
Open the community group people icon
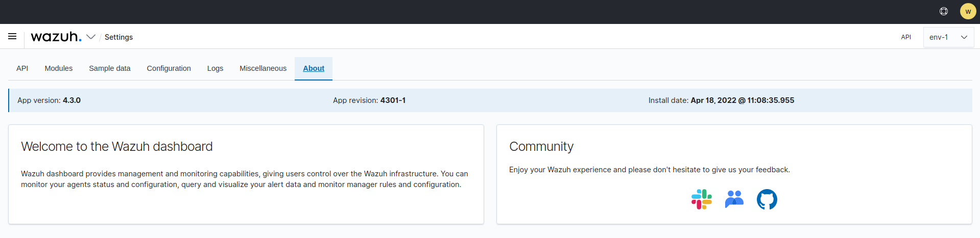[x=734, y=199]
